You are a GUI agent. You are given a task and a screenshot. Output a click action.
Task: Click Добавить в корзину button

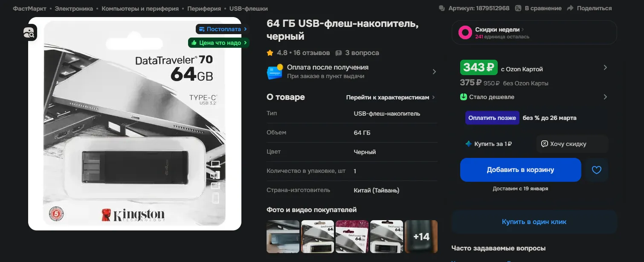click(520, 170)
